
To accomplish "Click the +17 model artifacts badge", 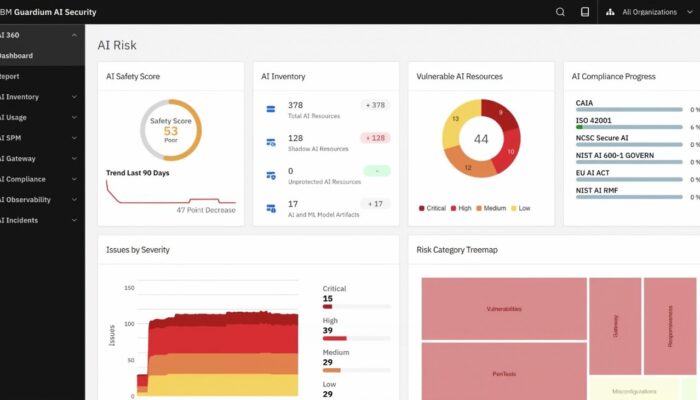I will click(375, 204).
